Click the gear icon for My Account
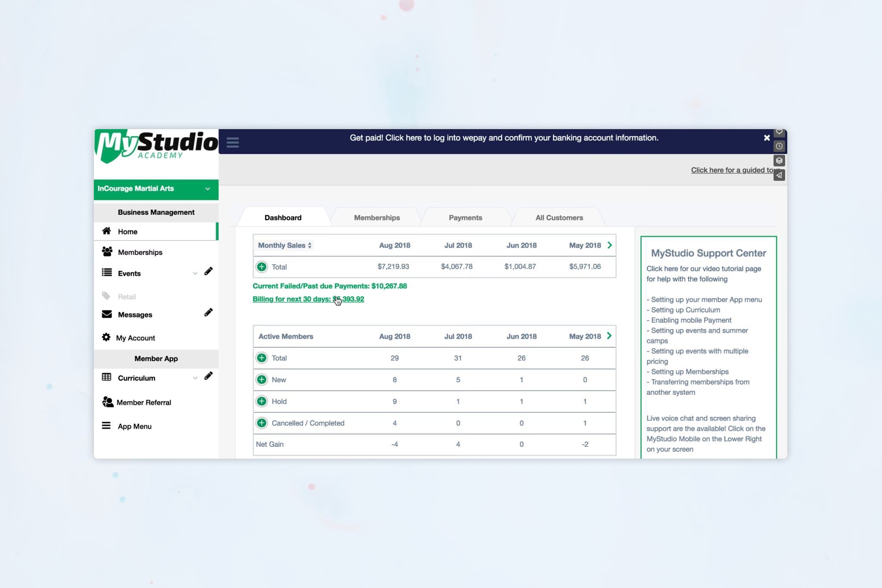Screen dimensions: 882x588 (106, 337)
